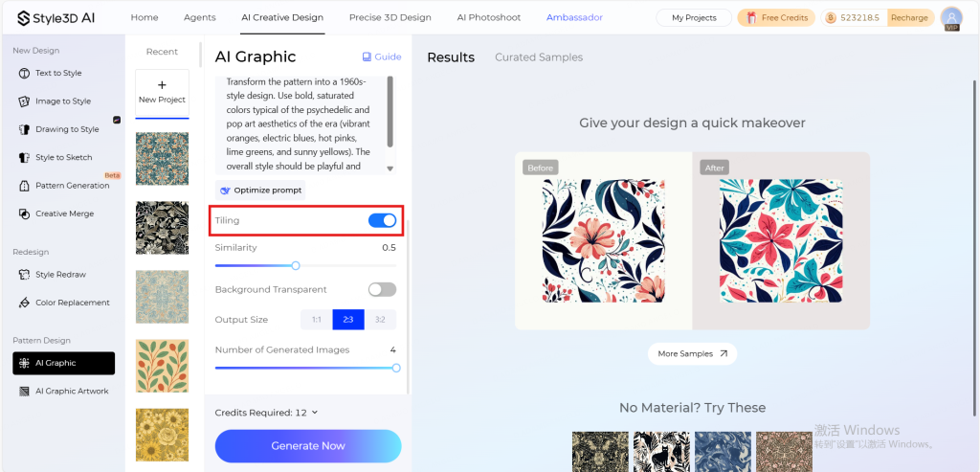Select the 1:1 output size option

316,320
